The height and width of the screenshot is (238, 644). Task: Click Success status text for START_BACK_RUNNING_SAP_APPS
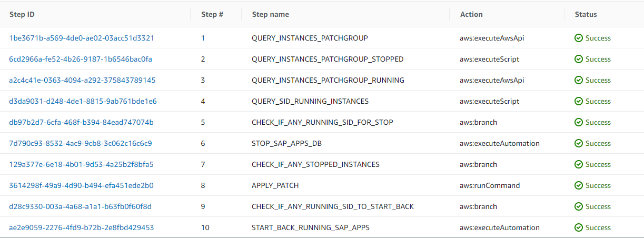(598, 227)
